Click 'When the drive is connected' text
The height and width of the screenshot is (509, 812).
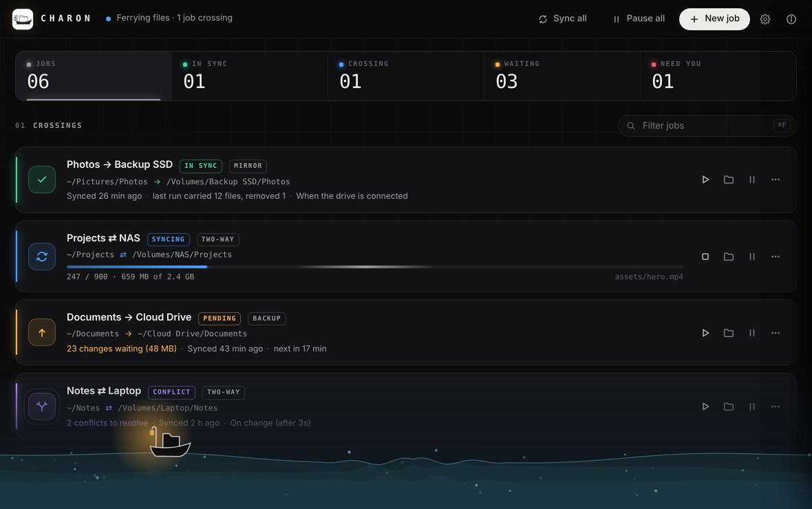click(352, 196)
